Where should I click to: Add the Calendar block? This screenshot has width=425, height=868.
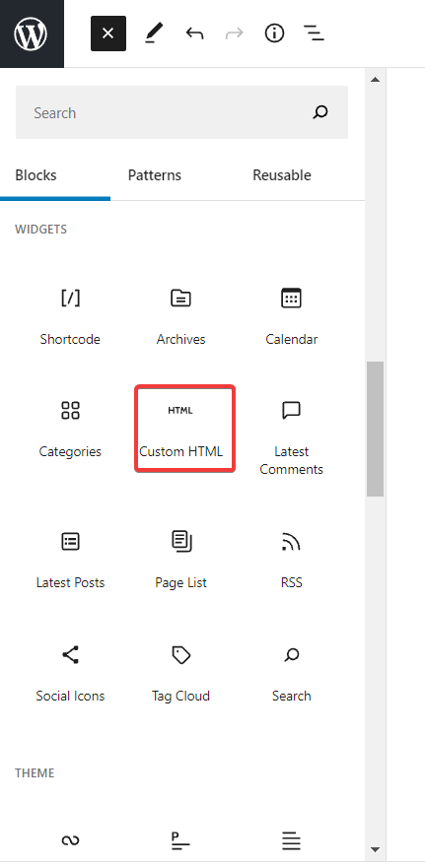point(292,316)
